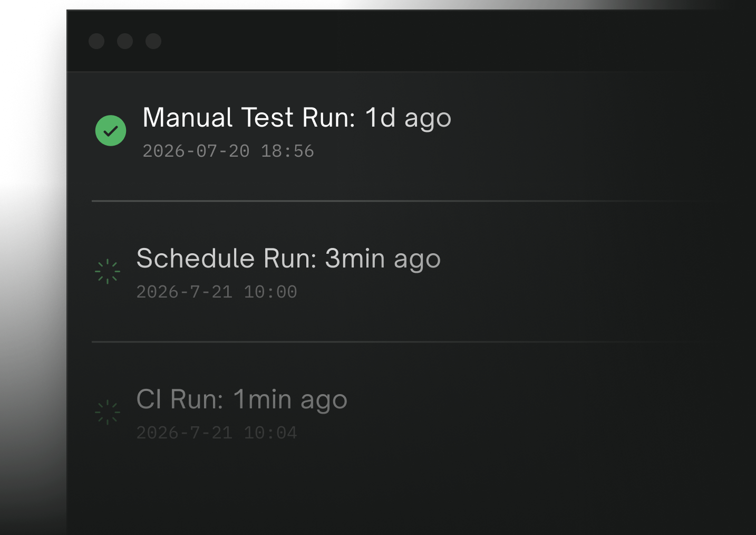Click the 2026-7-21 10:00 timestamp
Image resolution: width=756 pixels, height=535 pixels.
pyautogui.click(x=217, y=292)
